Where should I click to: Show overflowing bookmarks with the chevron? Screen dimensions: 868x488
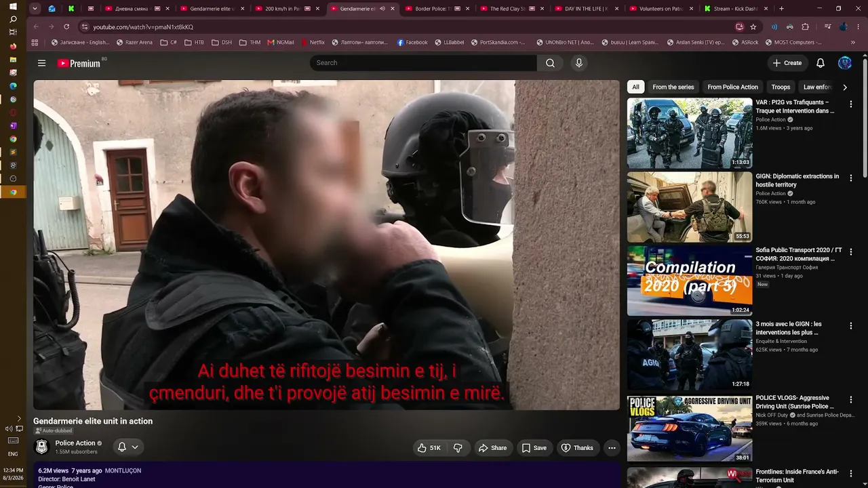pyautogui.click(x=853, y=42)
